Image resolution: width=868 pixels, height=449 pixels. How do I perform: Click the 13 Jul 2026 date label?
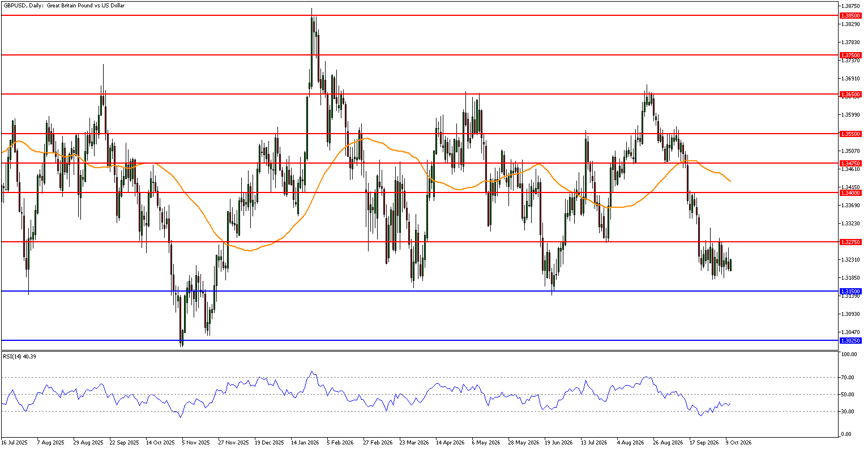pos(593,442)
